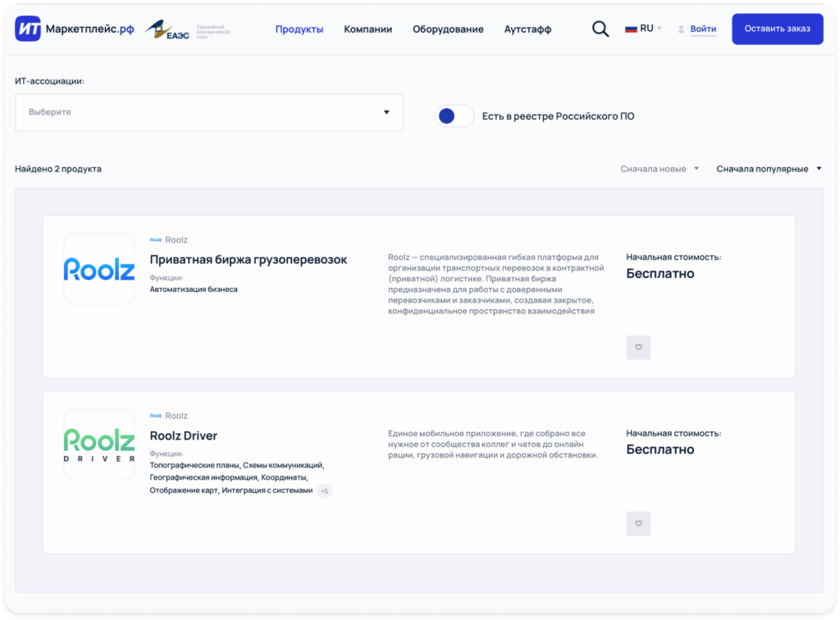Expand the Сначала новые sort dropdown

point(660,169)
